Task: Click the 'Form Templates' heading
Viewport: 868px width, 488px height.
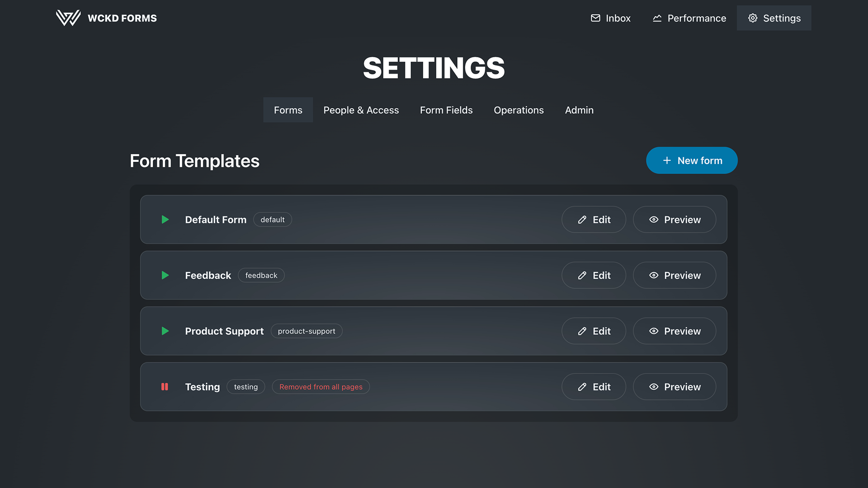Action: (x=194, y=161)
